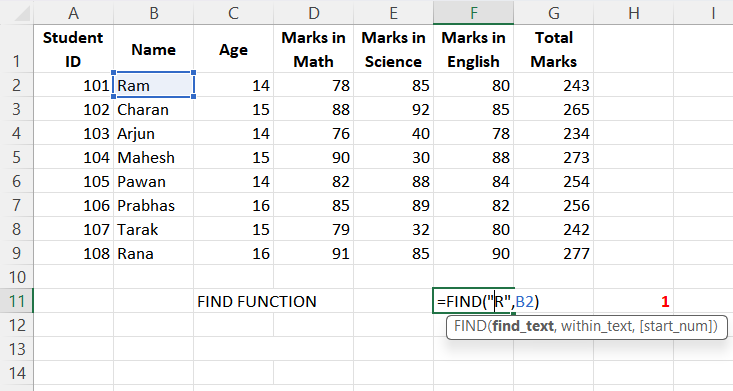Click English marks value 84
Viewport: 733px width, 391px height.
tap(474, 181)
